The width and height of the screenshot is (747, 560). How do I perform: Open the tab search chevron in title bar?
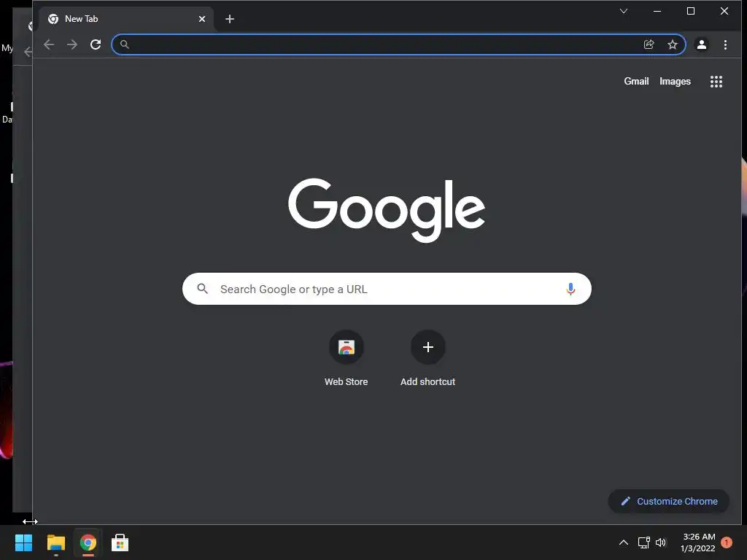(624, 11)
